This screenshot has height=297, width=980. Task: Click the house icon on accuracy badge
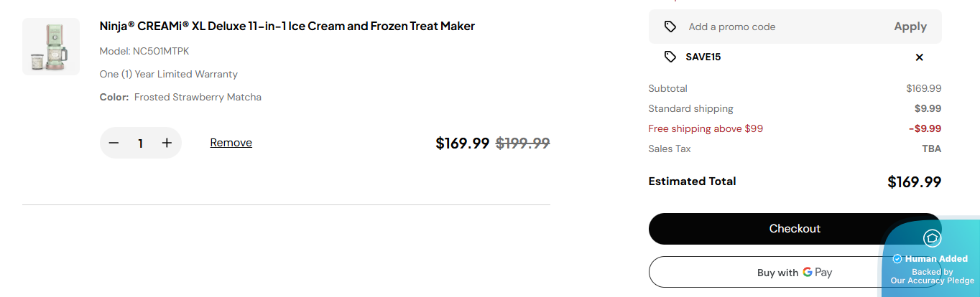[x=932, y=238]
